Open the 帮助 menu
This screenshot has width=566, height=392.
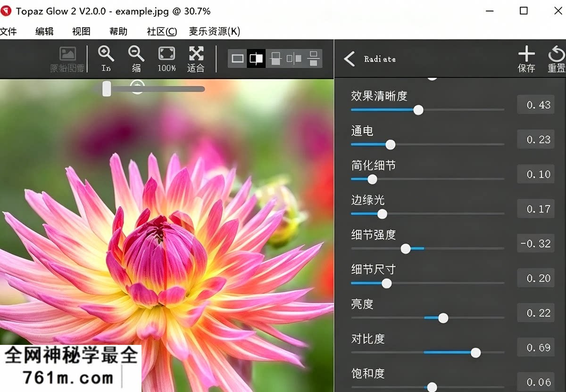(118, 31)
